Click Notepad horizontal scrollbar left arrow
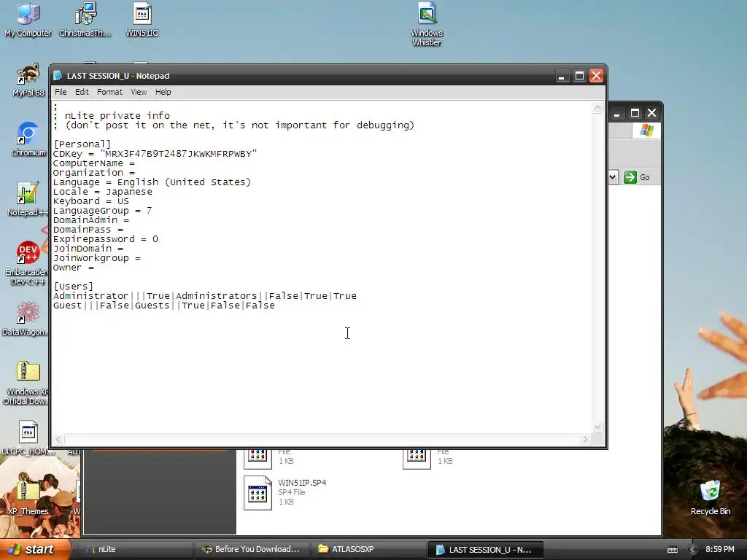747x560 pixels. [58, 439]
